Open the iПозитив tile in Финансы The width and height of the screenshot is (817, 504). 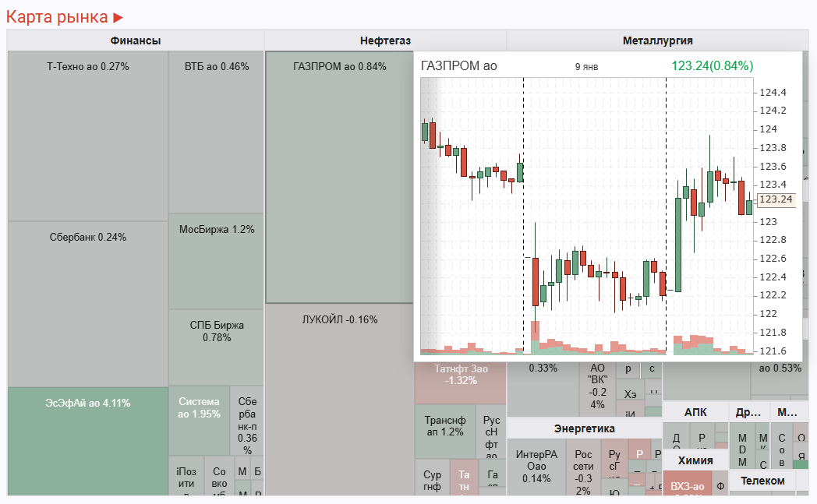(186, 477)
